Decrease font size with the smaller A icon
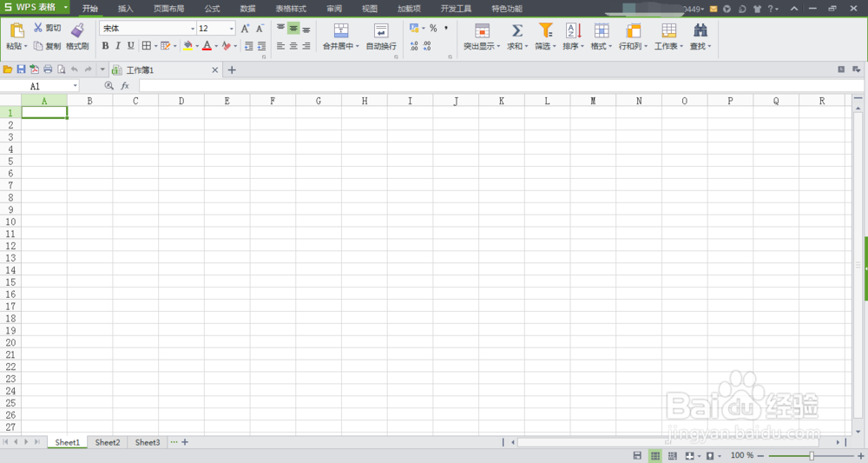The width and height of the screenshot is (868, 463). pyautogui.click(x=260, y=29)
